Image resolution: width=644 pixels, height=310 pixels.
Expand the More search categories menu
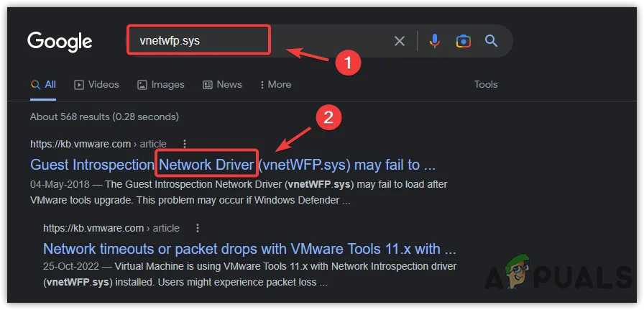pos(275,85)
